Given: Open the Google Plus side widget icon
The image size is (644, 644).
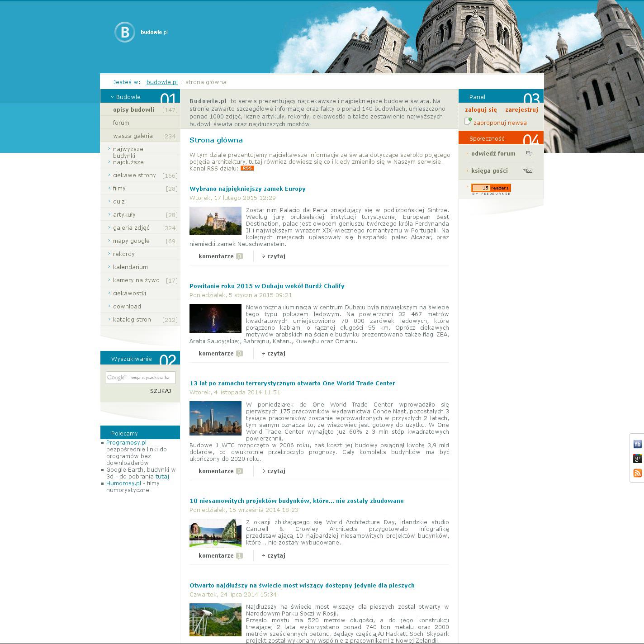Looking at the screenshot, I should pos(637,459).
